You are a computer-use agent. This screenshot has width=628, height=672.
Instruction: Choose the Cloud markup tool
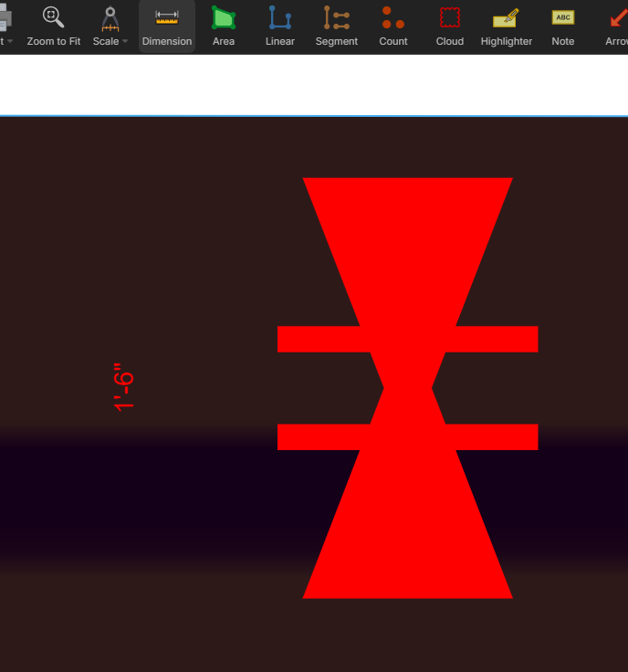pyautogui.click(x=450, y=18)
